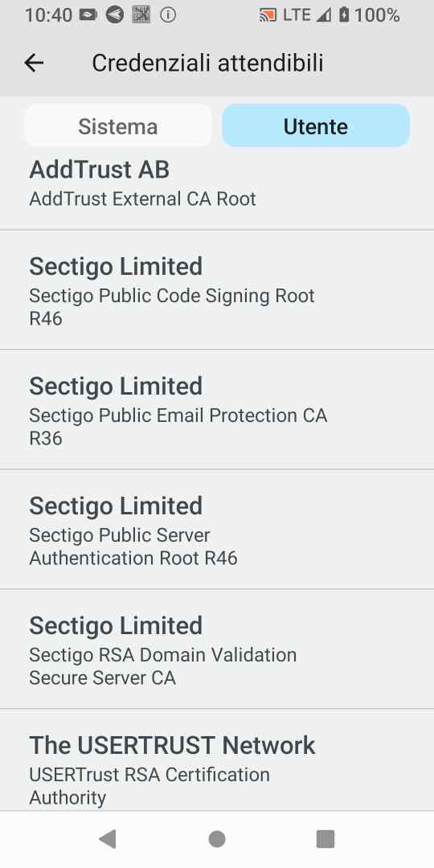Tap the QR code notification icon
This screenshot has width=434, height=868.
pyautogui.click(x=141, y=15)
